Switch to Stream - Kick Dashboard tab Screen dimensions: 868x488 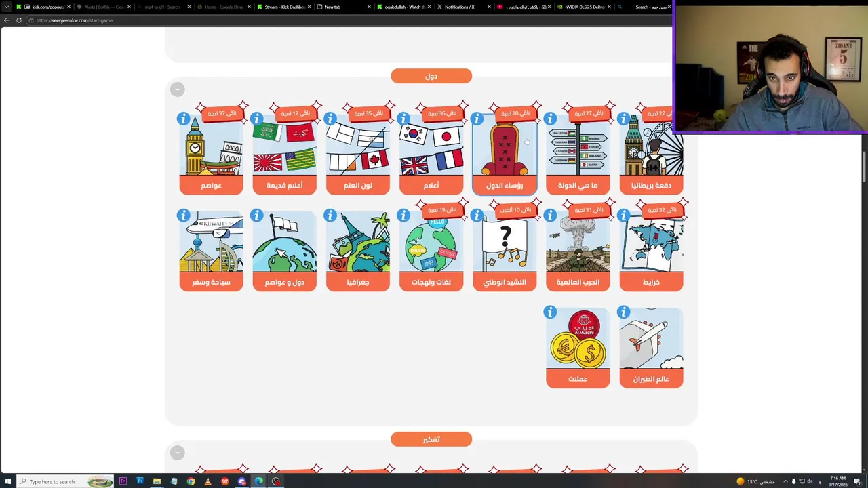tap(283, 7)
